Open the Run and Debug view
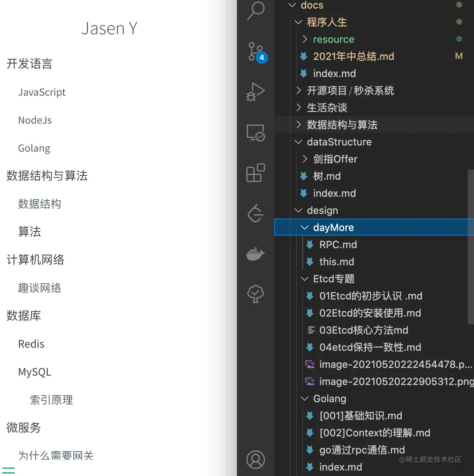 coord(255,92)
